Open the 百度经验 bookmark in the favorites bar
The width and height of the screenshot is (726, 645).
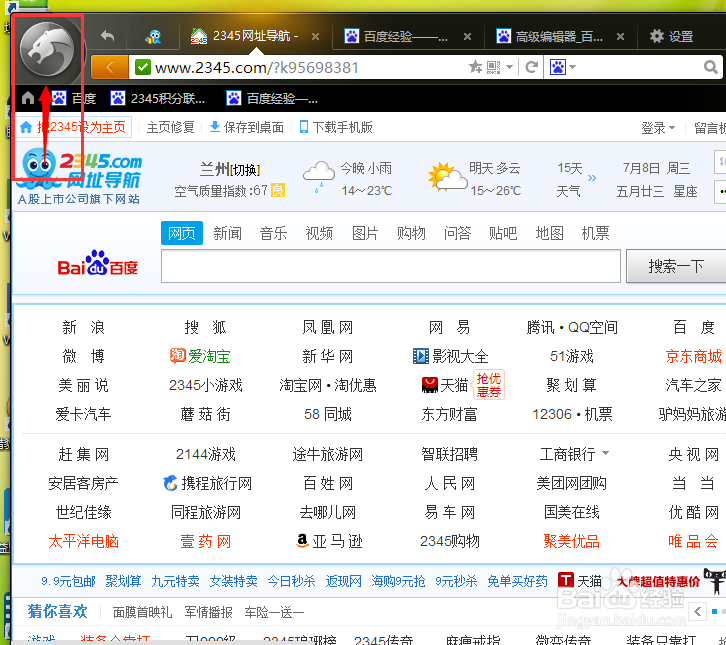coord(272,98)
